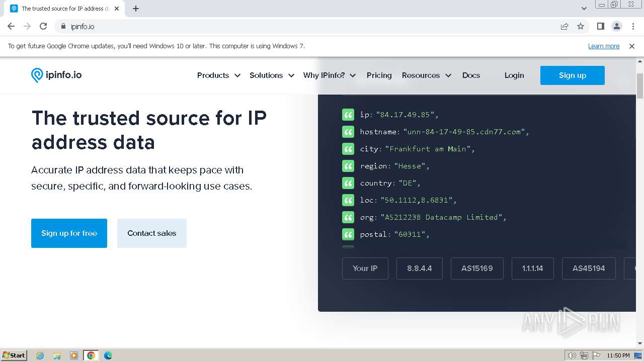Screen dimensions: 644x362
Task: Click the quote icon beside ip field
Action: 348,115
